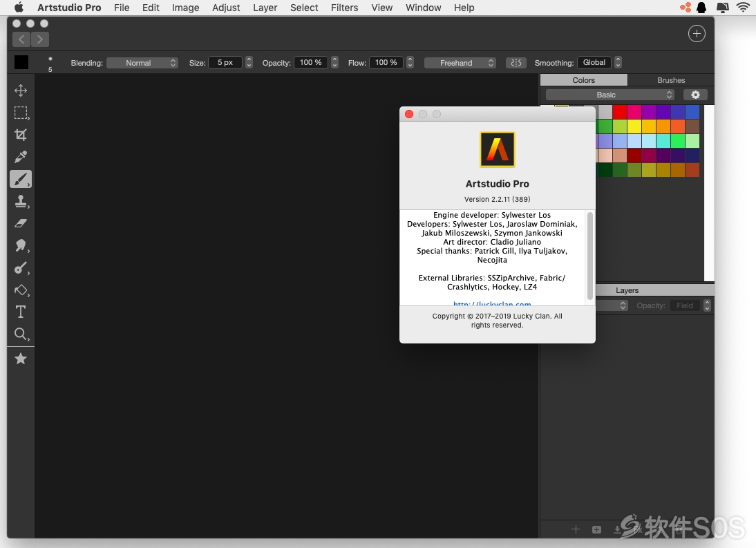Add a new layer with plus icon

pos(576,529)
